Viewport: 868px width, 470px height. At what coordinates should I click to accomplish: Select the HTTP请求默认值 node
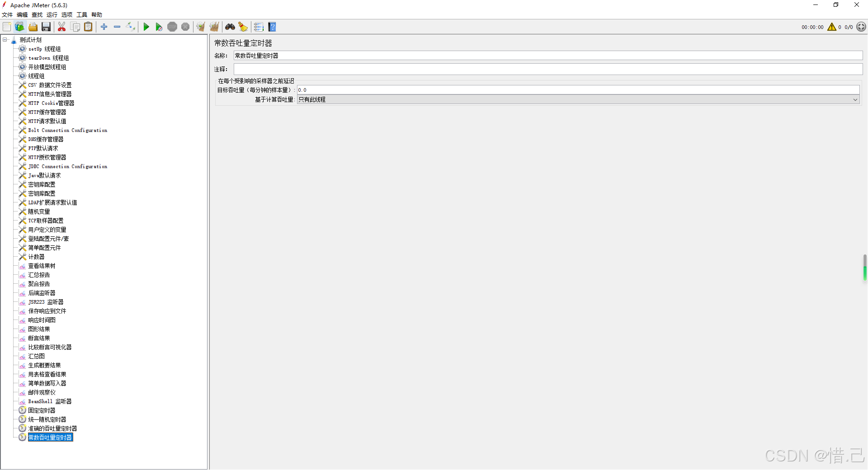coord(47,121)
